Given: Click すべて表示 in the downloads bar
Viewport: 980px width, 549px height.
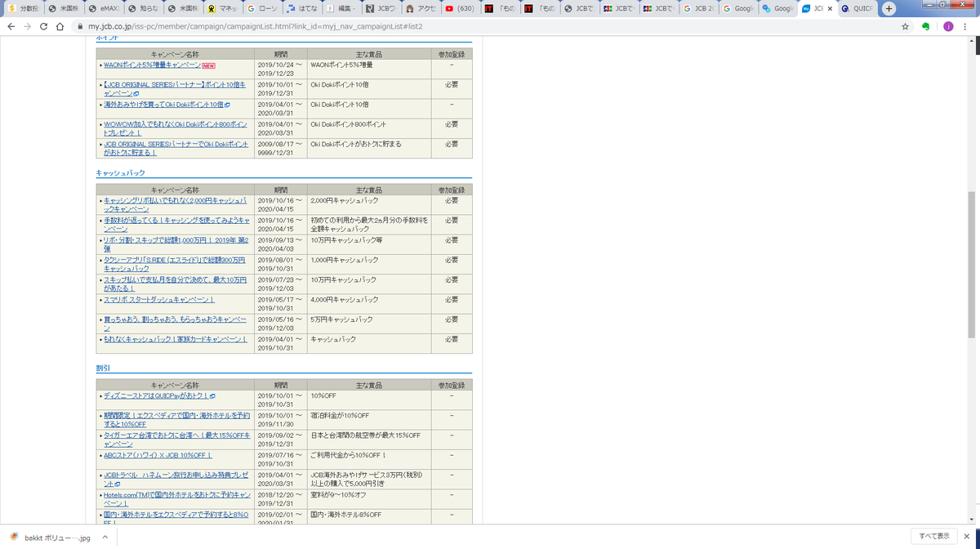Looking at the screenshot, I should [x=934, y=536].
